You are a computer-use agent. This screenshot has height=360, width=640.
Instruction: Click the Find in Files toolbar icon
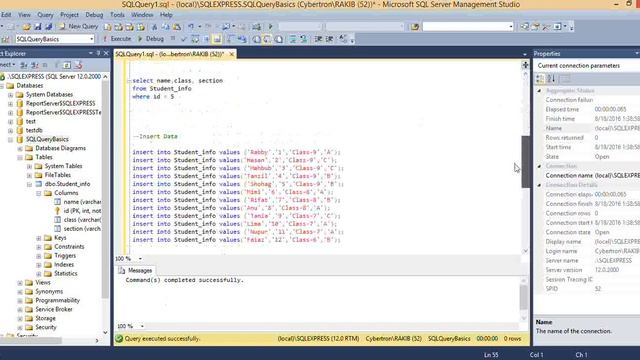point(415,27)
